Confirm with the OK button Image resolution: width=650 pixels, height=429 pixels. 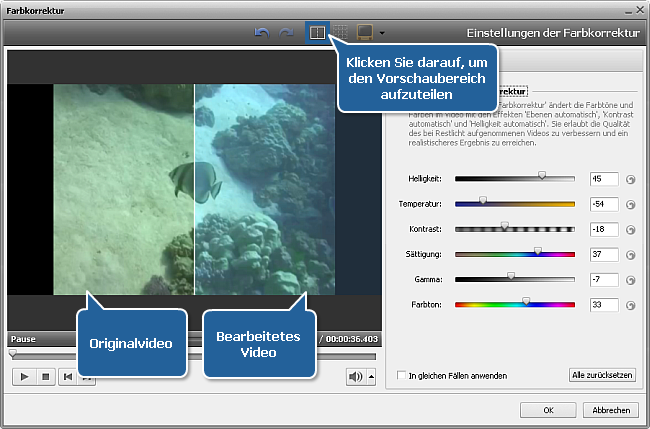pos(547,410)
